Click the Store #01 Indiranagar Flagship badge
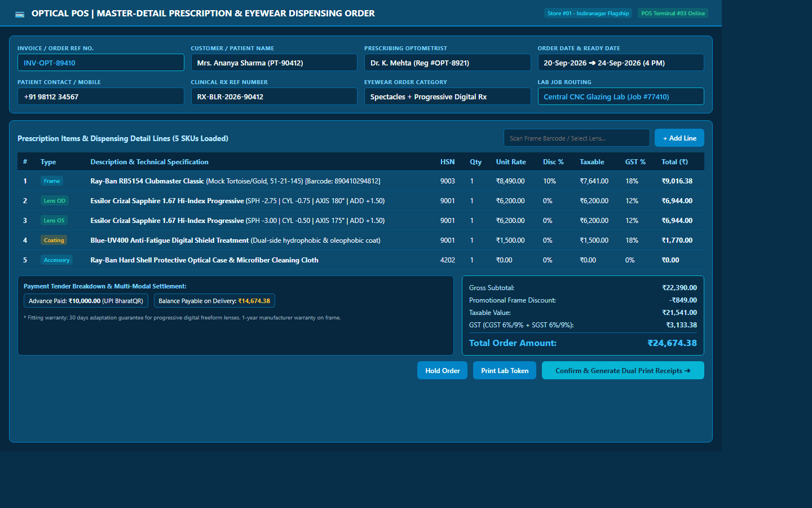812x508 pixels. click(x=588, y=13)
